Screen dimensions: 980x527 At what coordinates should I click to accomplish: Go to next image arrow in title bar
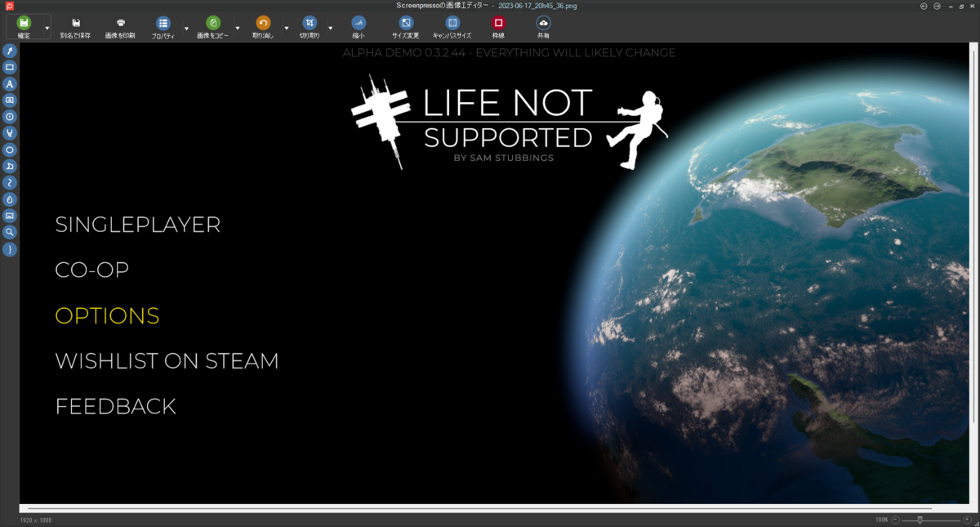937,6
